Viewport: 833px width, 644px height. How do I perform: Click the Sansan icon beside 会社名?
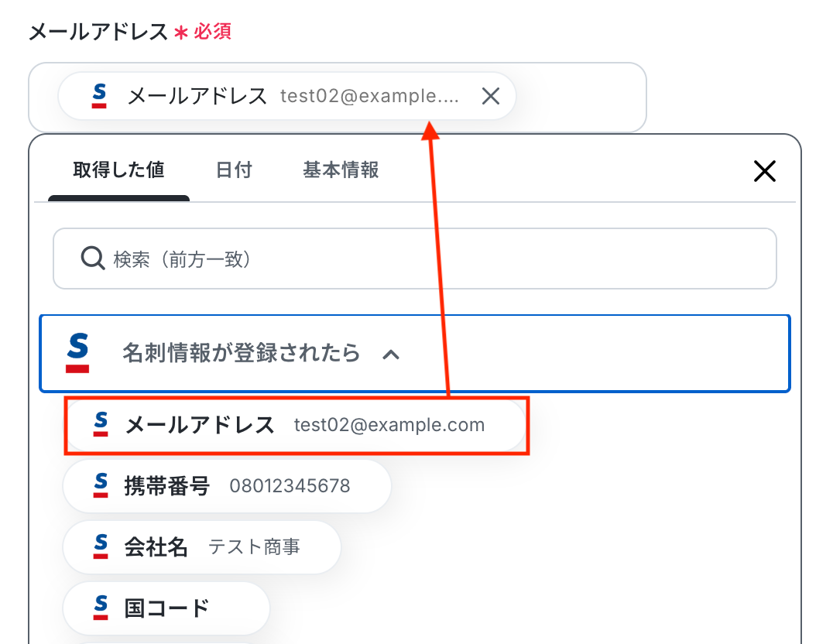[x=101, y=546]
